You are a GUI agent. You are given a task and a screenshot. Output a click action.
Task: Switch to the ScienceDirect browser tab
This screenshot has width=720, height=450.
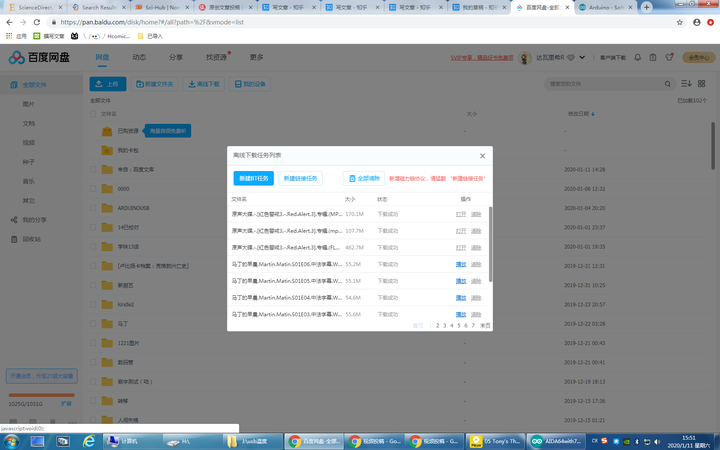click(x=34, y=7)
